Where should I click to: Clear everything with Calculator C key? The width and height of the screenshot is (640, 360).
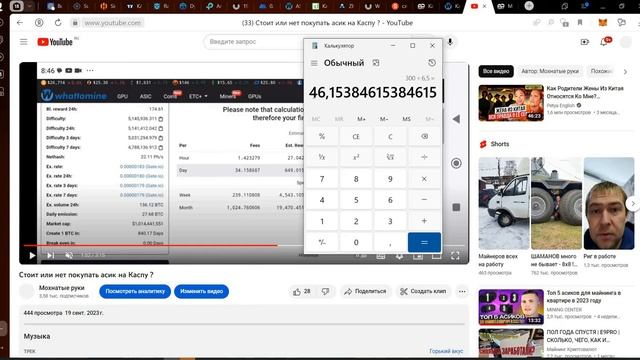pyautogui.click(x=390, y=136)
